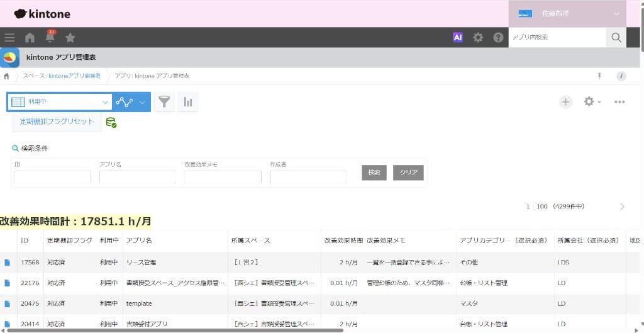The height and width of the screenshot is (333, 644).
Task: Go to next page arrow
Action: click(x=622, y=206)
